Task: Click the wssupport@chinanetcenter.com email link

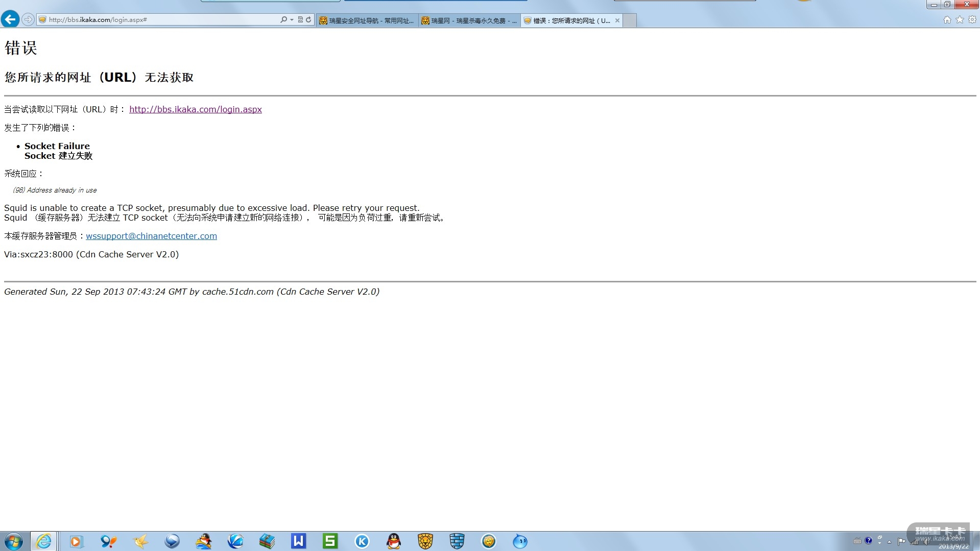Action: tap(152, 236)
